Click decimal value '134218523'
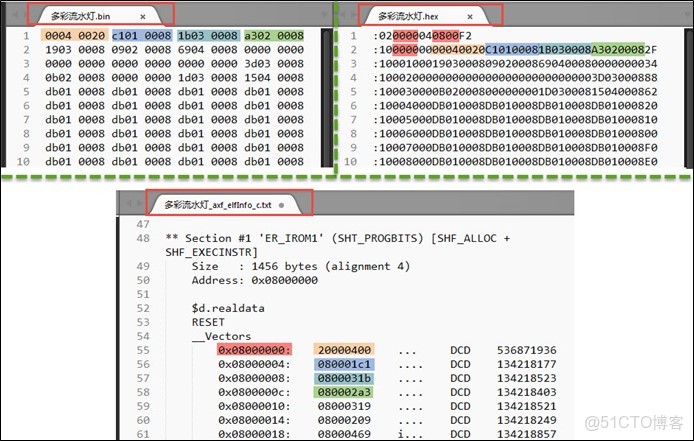This screenshot has height=441, width=694. tap(526, 378)
